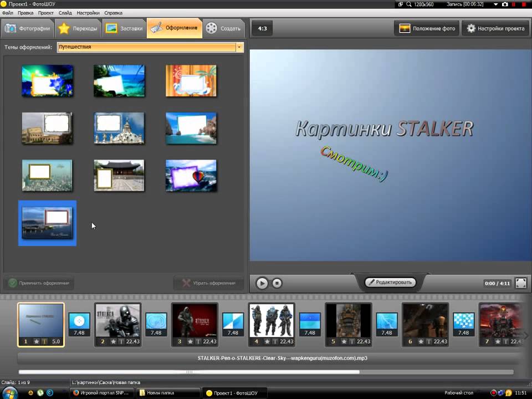Open the Настройки menu
The image size is (532, 399).
[x=88, y=13]
